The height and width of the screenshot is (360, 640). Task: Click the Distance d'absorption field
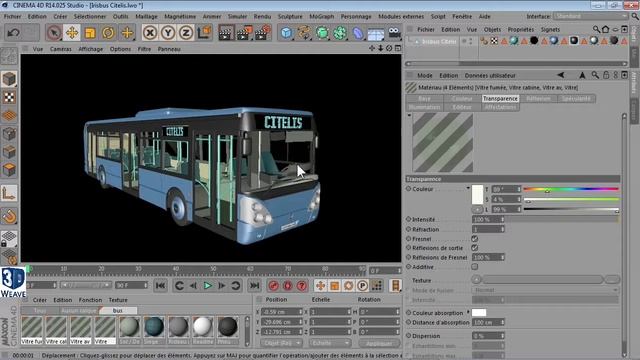pyautogui.click(x=488, y=322)
